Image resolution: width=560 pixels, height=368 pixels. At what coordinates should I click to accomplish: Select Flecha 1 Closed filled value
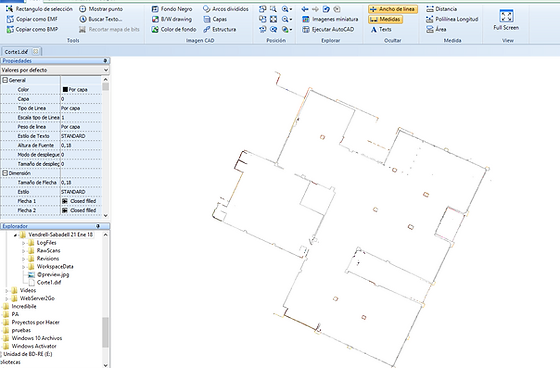tap(81, 201)
